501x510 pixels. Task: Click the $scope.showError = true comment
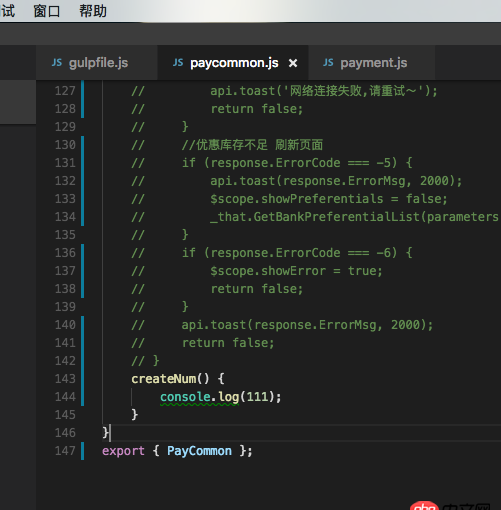click(x=296, y=271)
